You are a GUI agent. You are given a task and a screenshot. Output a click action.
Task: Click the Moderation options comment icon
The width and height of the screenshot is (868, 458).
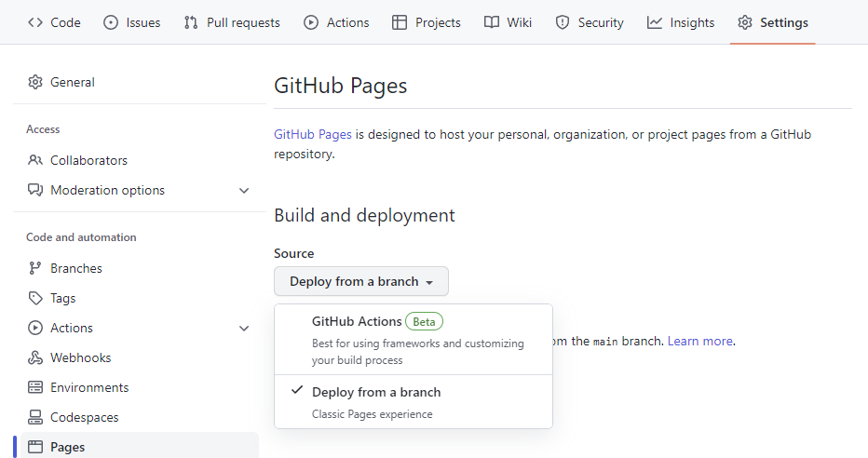coord(35,190)
